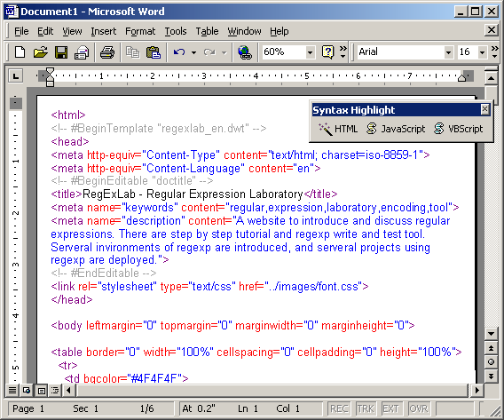Redo the last undone action

tap(209, 52)
